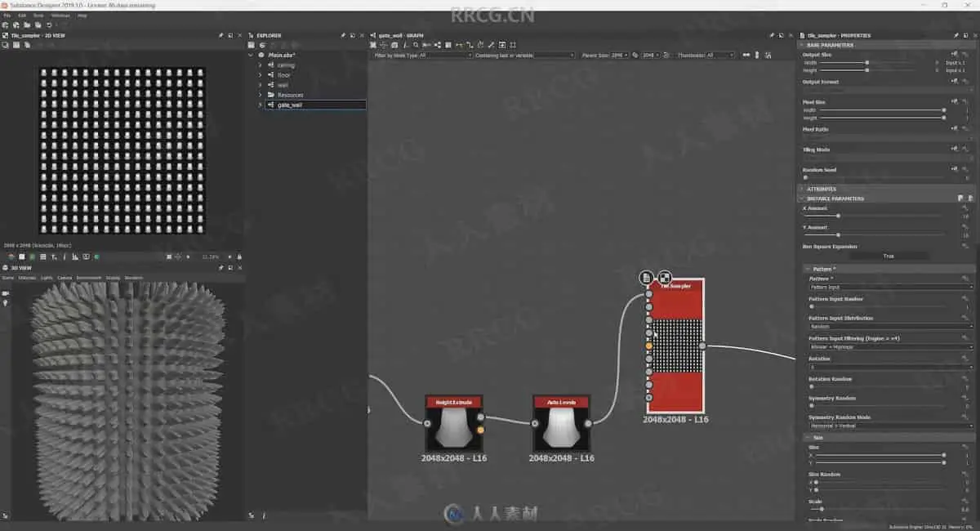The height and width of the screenshot is (531, 980).
Task: Click the first icon in graph toolbar
Action: (x=373, y=45)
